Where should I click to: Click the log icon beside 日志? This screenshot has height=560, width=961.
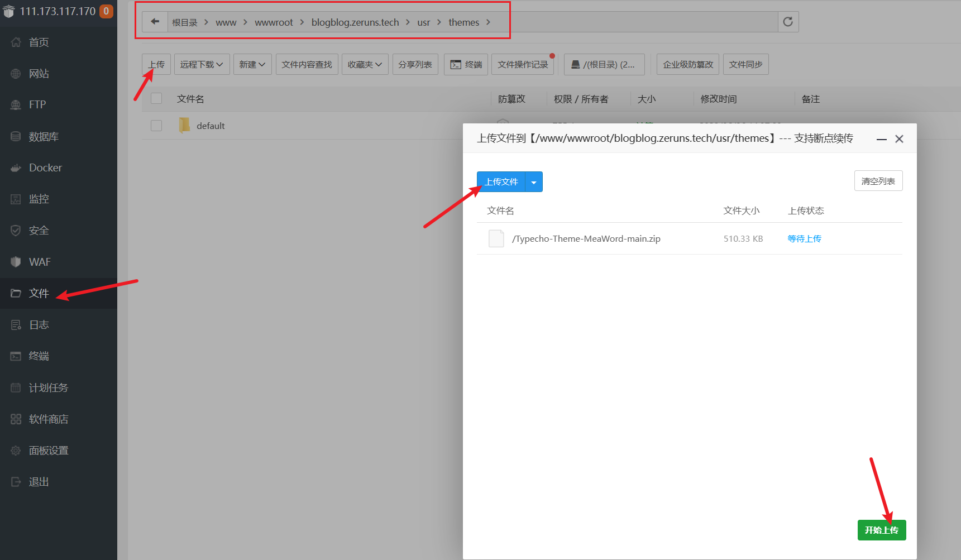point(16,324)
